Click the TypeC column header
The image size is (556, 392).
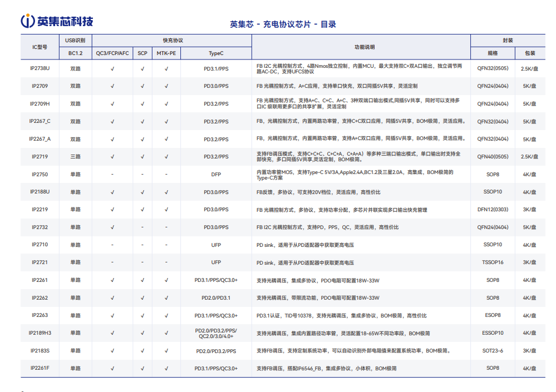point(216,53)
